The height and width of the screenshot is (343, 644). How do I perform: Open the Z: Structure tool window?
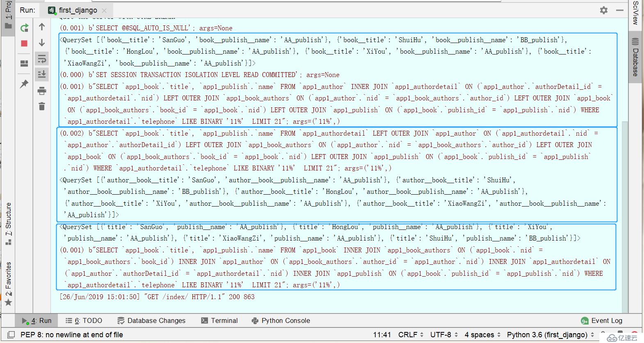8,223
